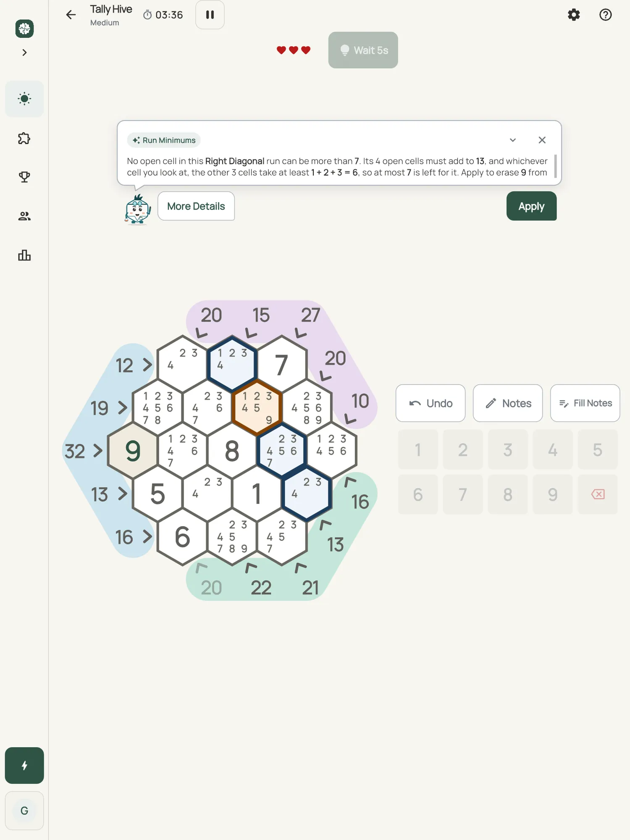Select number 4 on keypad

[x=553, y=450]
